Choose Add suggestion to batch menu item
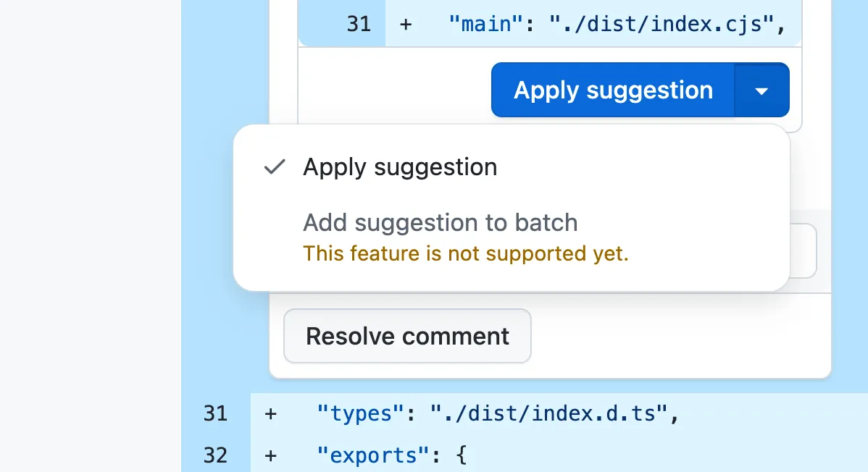 click(x=440, y=222)
